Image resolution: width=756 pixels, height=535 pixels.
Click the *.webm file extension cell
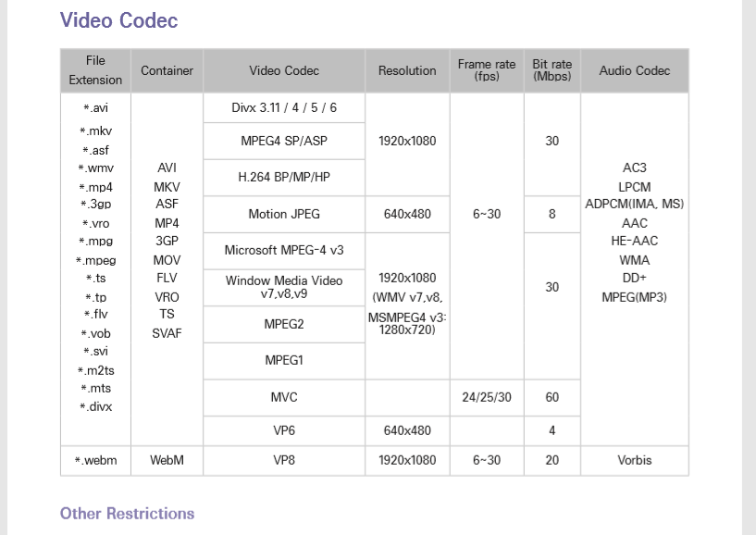pyautogui.click(x=95, y=460)
